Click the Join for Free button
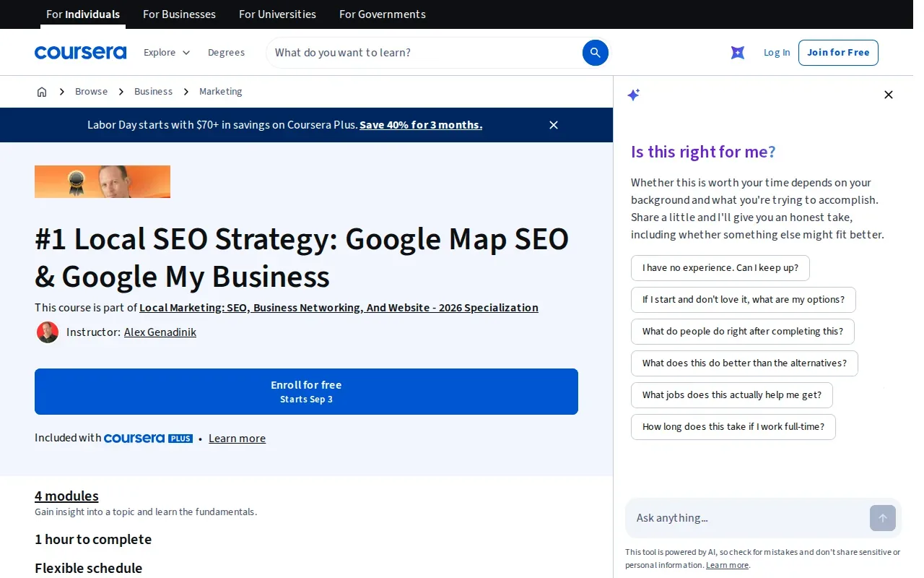The image size is (924, 578). point(838,53)
